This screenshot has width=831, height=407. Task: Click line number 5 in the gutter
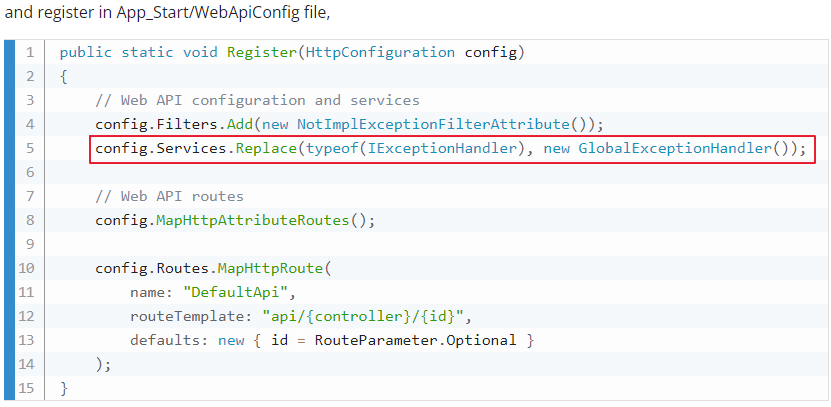click(30, 149)
